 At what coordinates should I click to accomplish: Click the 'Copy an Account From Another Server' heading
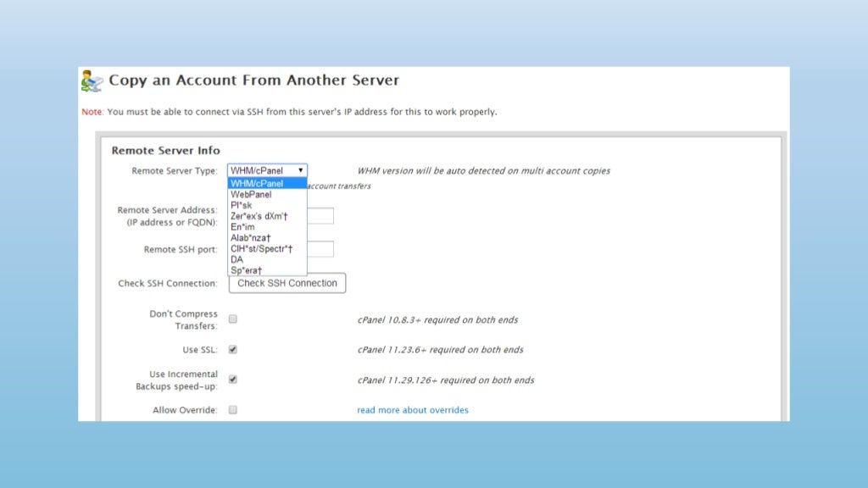click(x=254, y=80)
